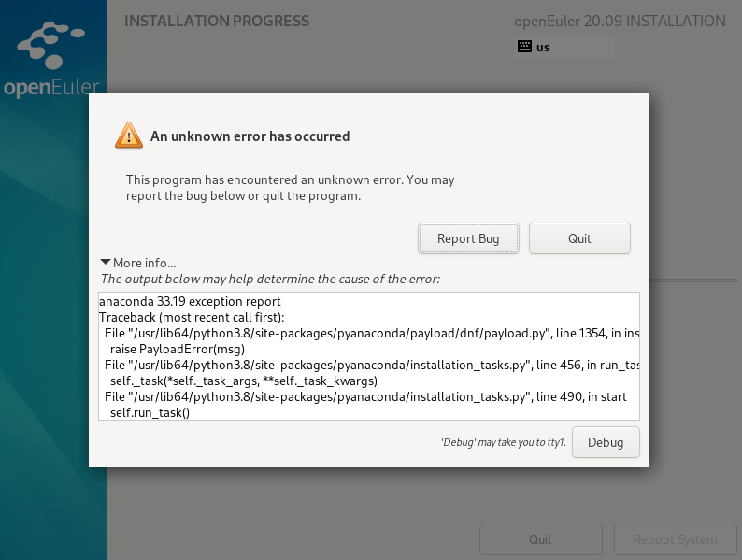This screenshot has width=742, height=560.
Task: Click the orange warning triangle icon
Action: click(129, 136)
